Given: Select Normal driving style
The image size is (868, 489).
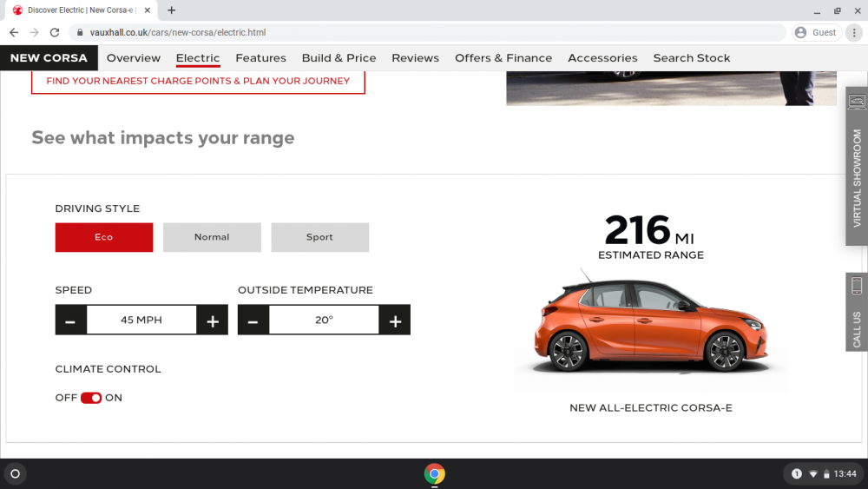Looking at the screenshot, I should coord(212,237).
